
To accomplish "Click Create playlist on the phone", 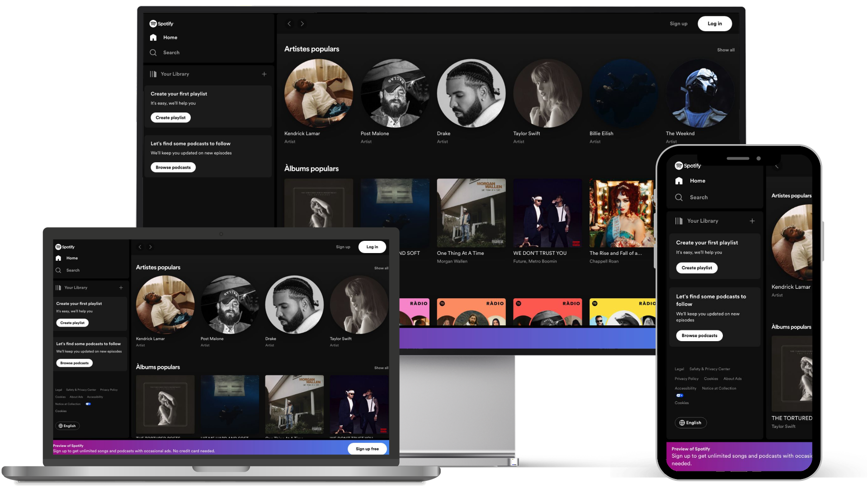I will click(x=697, y=268).
